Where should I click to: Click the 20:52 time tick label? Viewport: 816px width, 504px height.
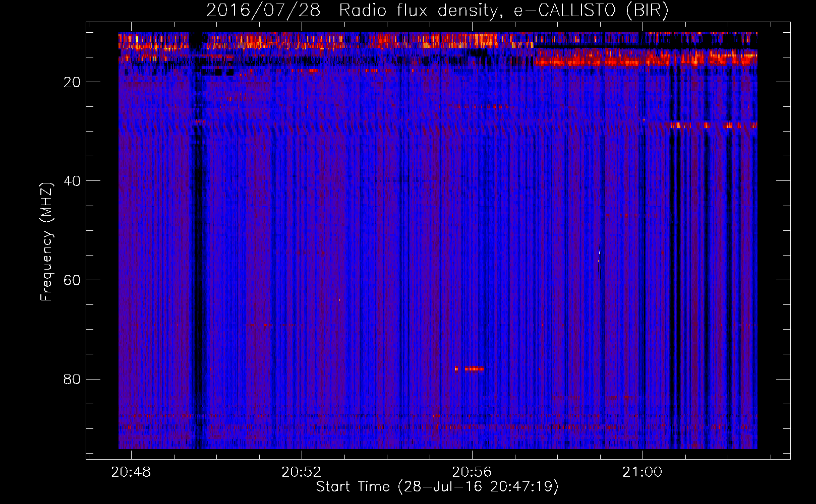(302, 472)
